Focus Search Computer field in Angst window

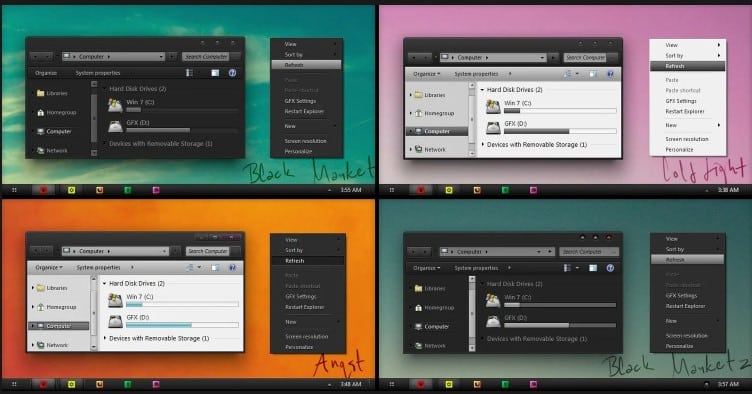[x=207, y=251]
